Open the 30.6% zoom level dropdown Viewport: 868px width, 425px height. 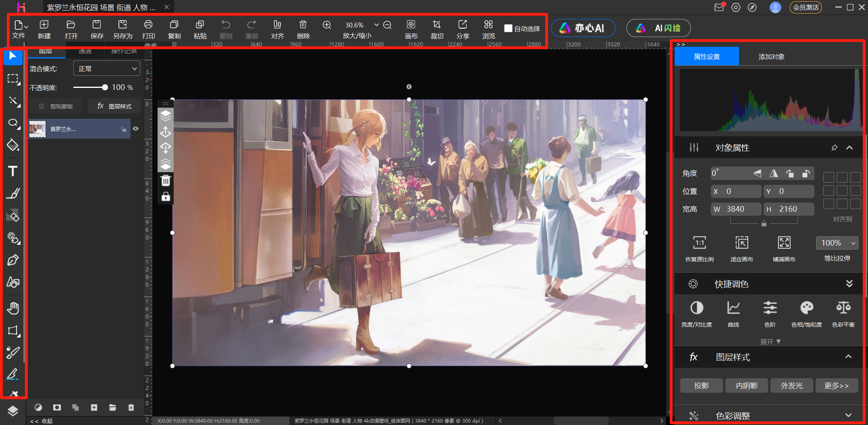[376, 25]
